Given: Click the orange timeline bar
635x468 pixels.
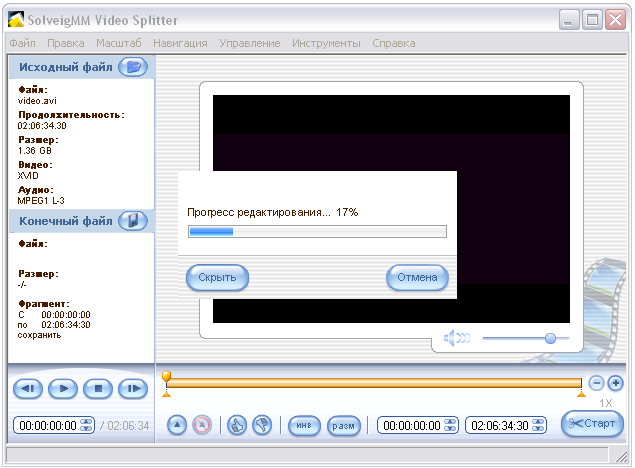Looking at the screenshot, I should click(x=374, y=383).
